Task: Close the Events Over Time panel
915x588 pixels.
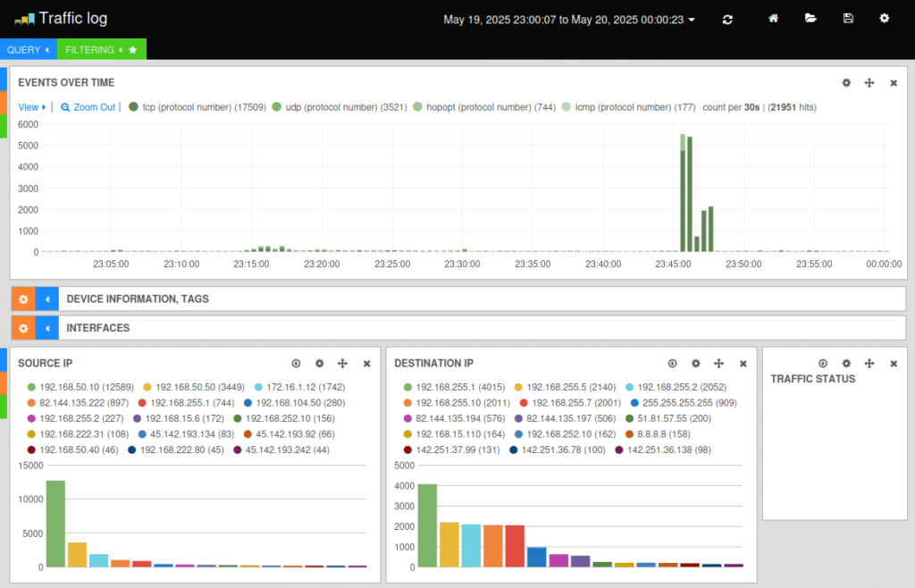Action: coord(894,83)
